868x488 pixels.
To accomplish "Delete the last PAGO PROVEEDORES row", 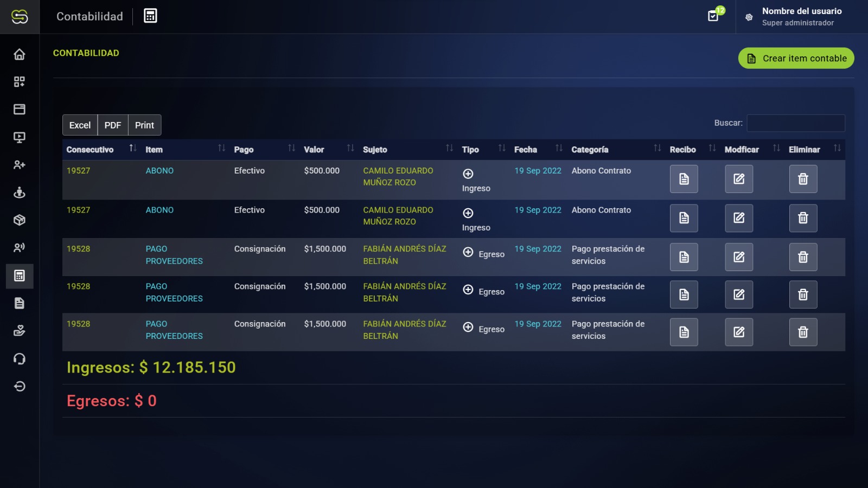I will pos(803,332).
